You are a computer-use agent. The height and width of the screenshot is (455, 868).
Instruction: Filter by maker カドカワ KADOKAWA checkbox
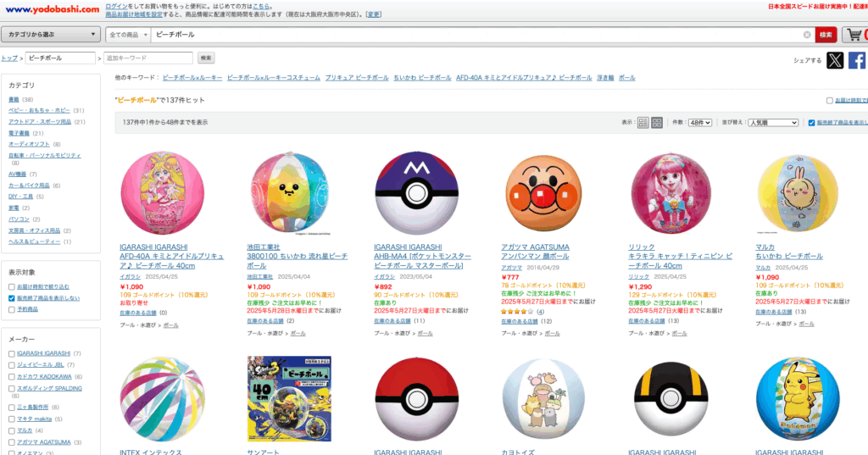[x=12, y=377]
